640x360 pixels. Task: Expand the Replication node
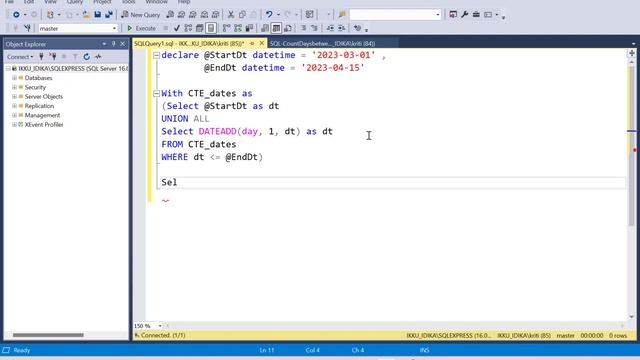point(14,106)
